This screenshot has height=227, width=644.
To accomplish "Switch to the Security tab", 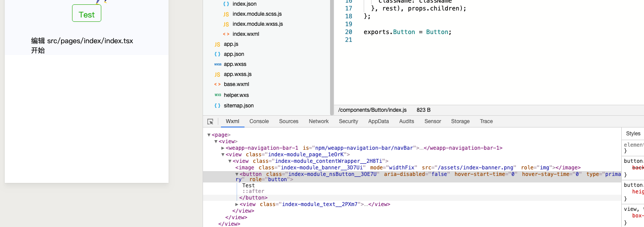I will click(348, 121).
